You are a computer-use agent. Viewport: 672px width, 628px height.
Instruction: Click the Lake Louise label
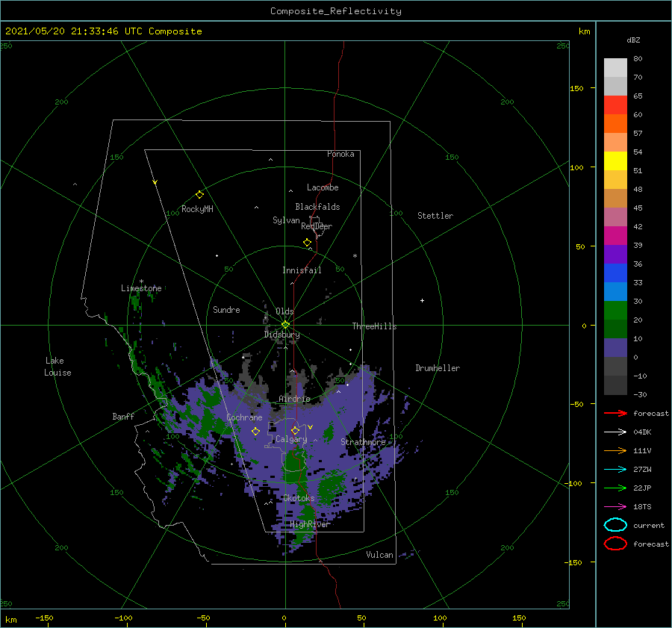tap(57, 367)
